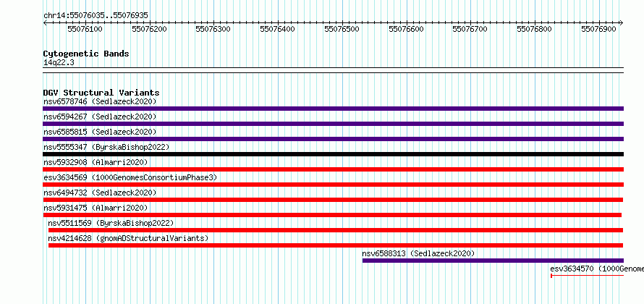Click ruler position 55076200
Screen dimensions: 644x304
coord(150,29)
